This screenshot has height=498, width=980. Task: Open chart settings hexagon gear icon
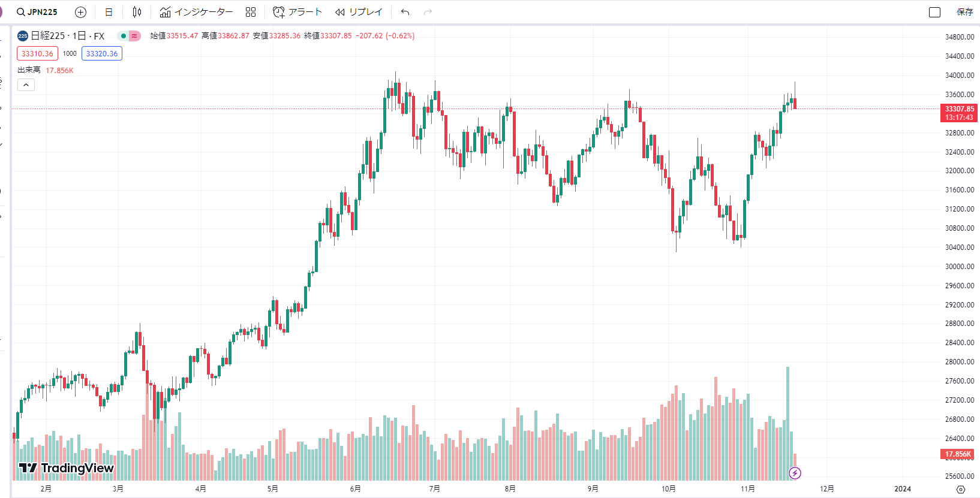[961, 489]
